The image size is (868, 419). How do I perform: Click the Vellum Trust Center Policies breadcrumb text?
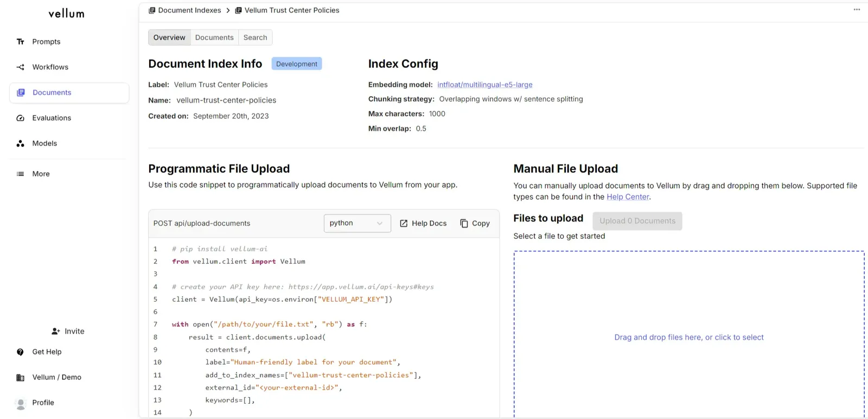click(292, 10)
